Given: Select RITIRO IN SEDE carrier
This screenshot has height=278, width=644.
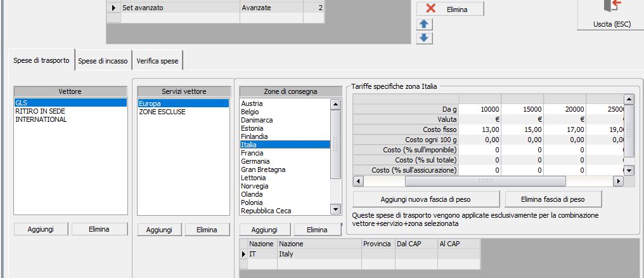Looking at the screenshot, I should [40, 111].
